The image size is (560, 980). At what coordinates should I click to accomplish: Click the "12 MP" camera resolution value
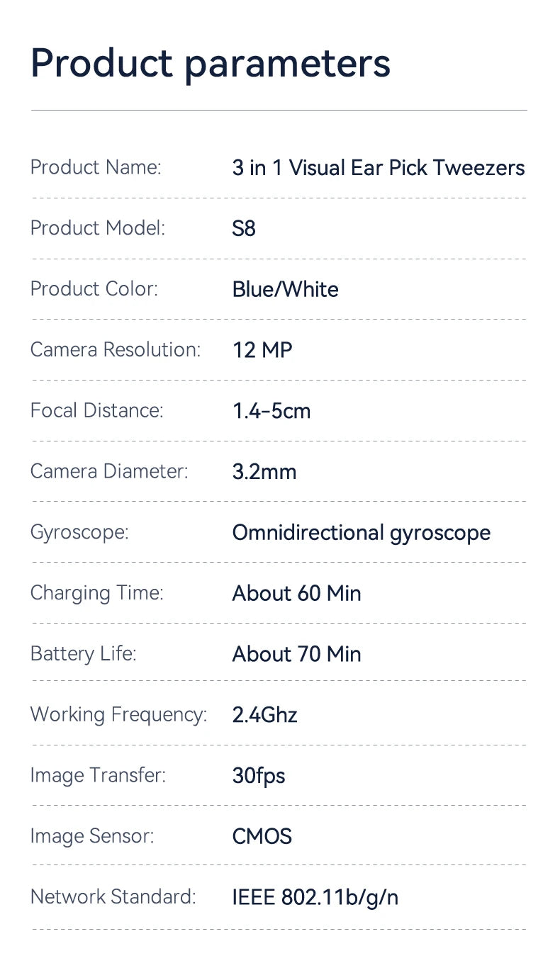click(262, 350)
